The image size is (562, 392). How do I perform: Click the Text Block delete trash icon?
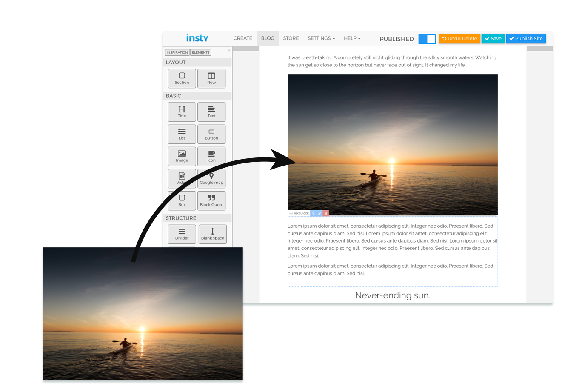pyautogui.click(x=326, y=213)
